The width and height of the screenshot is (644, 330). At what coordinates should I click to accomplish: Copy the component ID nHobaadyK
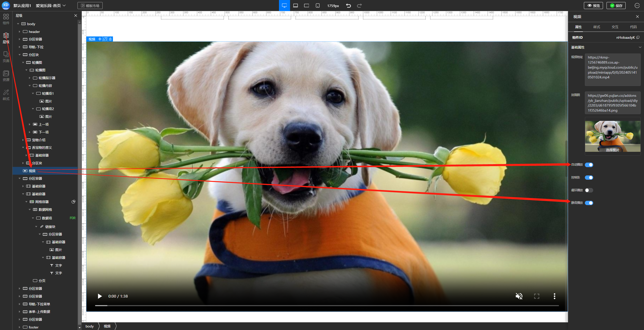(x=638, y=37)
